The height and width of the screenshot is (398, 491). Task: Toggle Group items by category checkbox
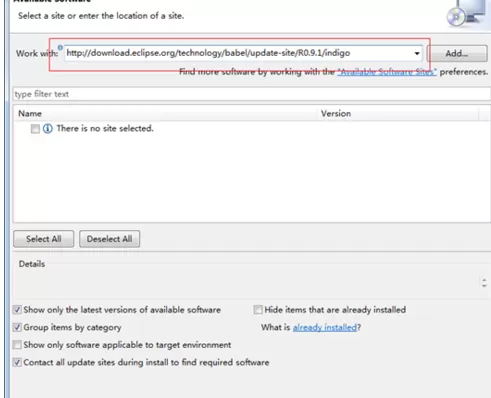click(17, 327)
